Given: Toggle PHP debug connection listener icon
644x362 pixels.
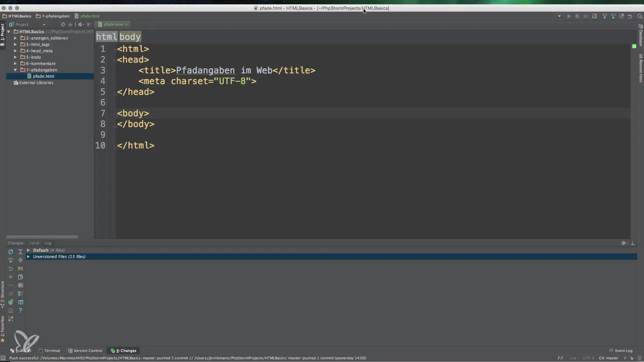Looking at the screenshot, I should tap(594, 16).
